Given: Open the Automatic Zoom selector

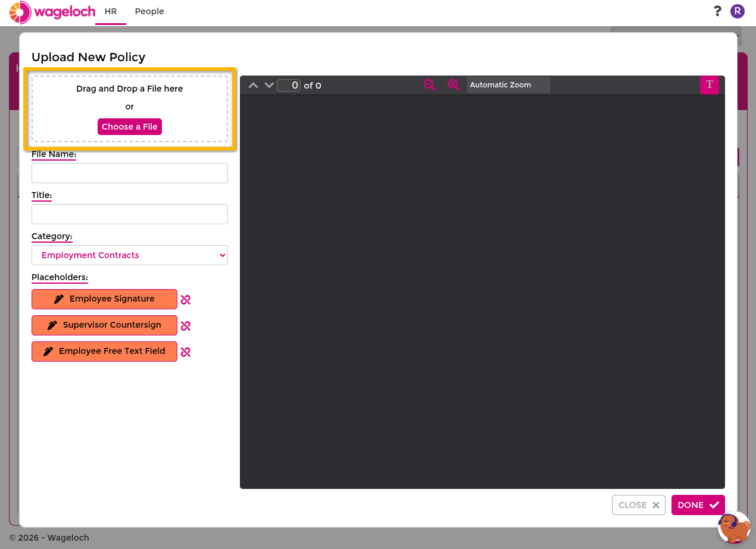Looking at the screenshot, I should tap(508, 85).
